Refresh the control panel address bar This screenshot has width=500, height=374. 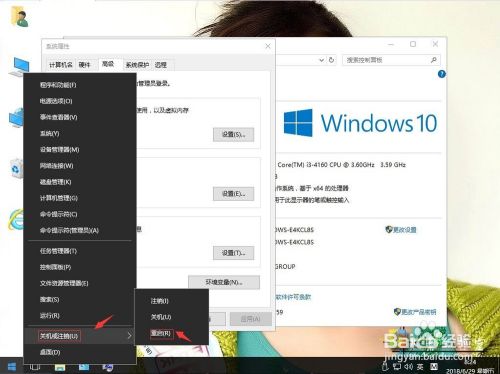click(x=331, y=60)
